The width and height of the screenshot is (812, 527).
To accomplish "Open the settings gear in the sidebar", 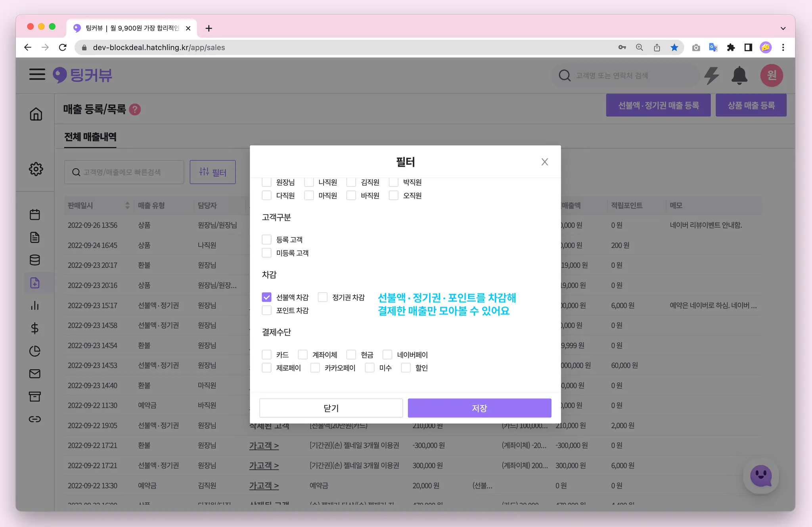I will click(x=36, y=169).
